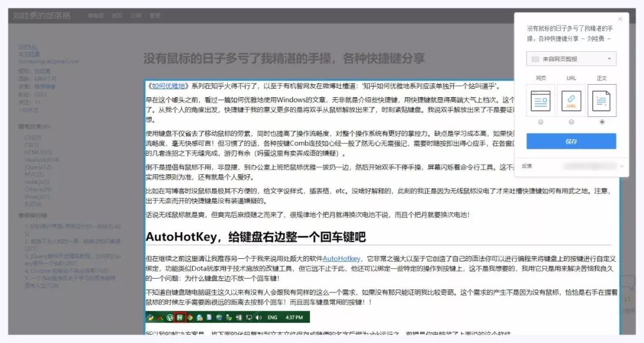The height and width of the screenshot is (343, 644).
Task: Select the 正文 article clip icon
Action: [x=602, y=101]
